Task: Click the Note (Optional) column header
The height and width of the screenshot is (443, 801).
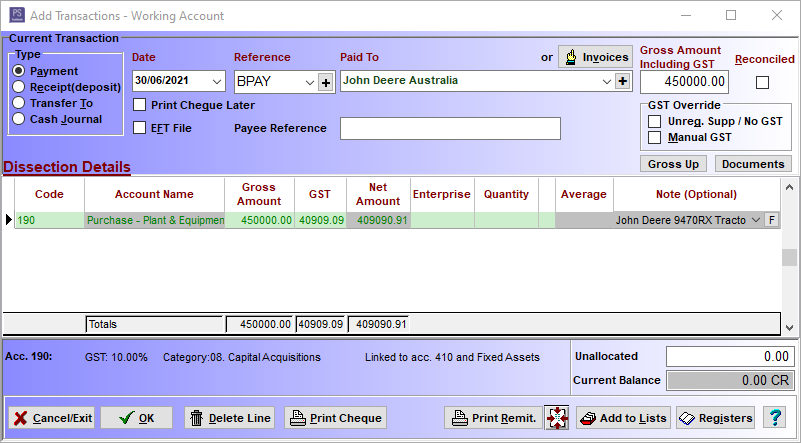Action: point(697,194)
